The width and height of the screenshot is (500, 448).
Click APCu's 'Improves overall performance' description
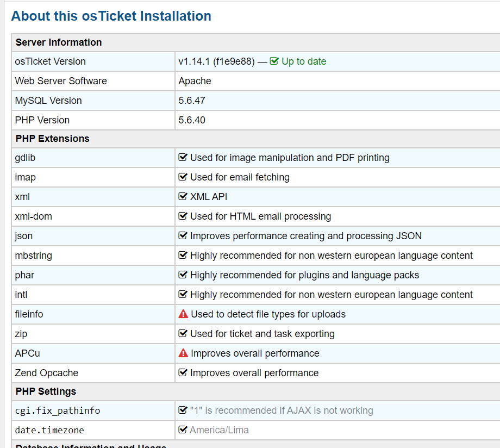tap(255, 353)
